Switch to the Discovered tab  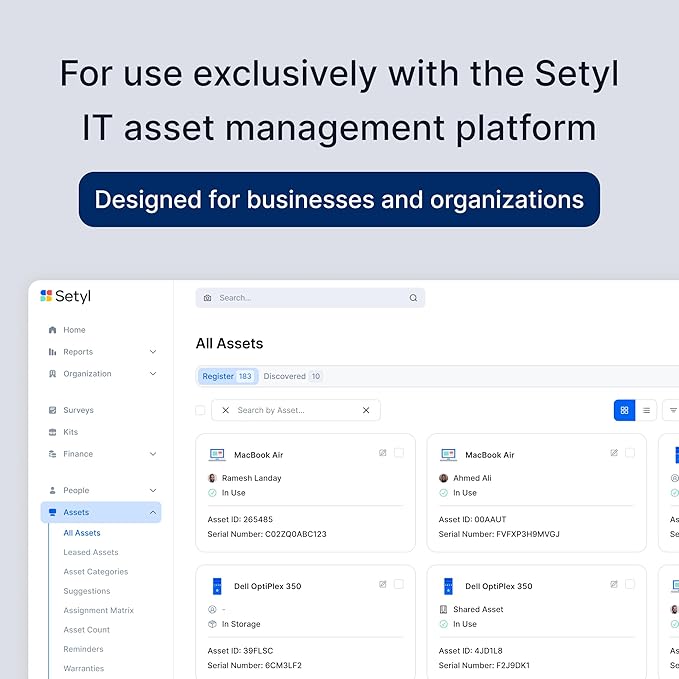tap(292, 376)
